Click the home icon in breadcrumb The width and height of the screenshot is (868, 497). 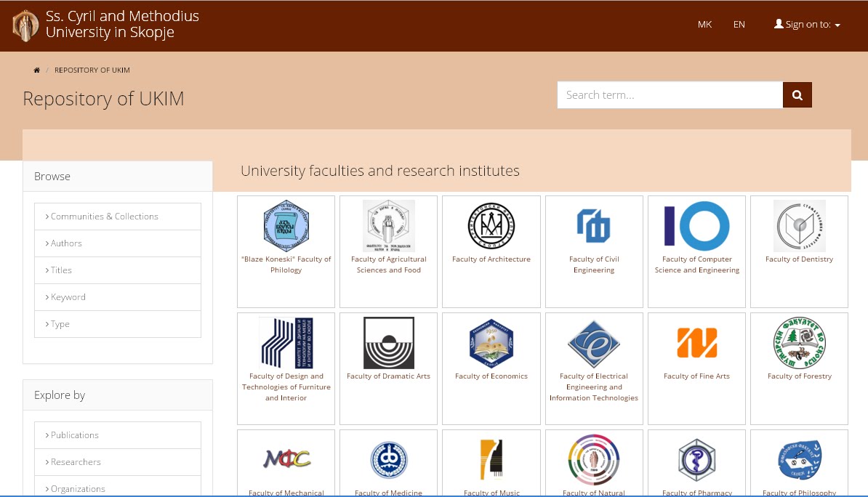click(36, 70)
